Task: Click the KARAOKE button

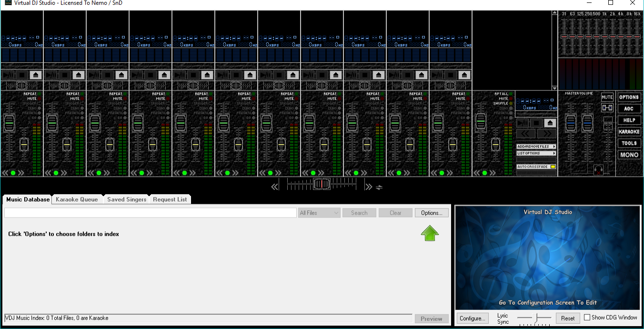Action: 629,131
